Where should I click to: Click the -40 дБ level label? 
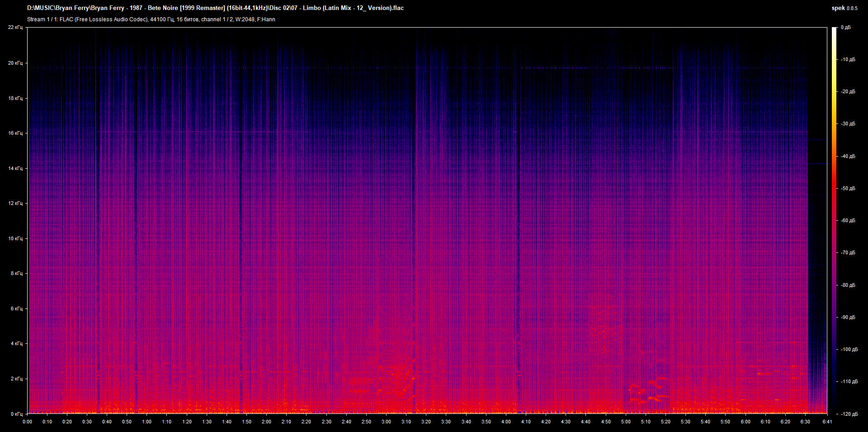coord(848,157)
